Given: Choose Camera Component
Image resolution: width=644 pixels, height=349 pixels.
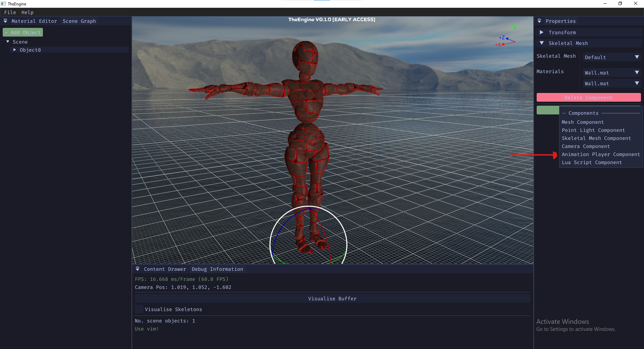Looking at the screenshot, I should 586,146.
